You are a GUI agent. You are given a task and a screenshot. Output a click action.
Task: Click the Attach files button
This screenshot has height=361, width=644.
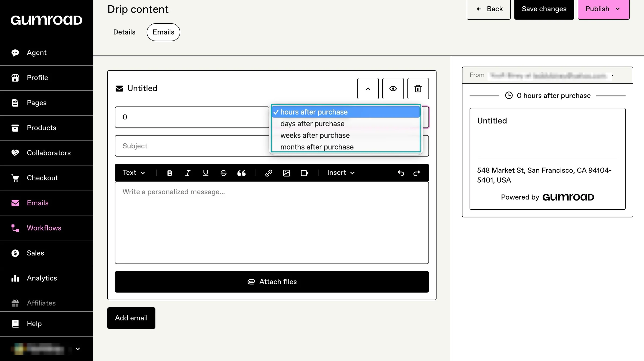[272, 282]
